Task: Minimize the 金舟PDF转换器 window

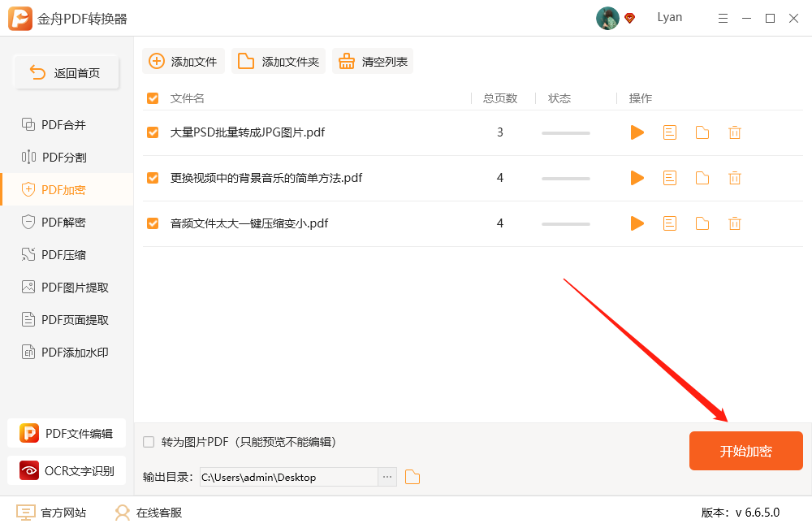Action: click(x=746, y=19)
